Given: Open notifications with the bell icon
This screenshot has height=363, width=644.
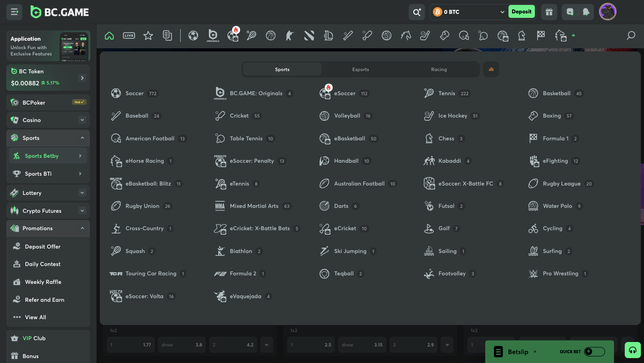Looking at the screenshot, I should pyautogui.click(x=586, y=12).
